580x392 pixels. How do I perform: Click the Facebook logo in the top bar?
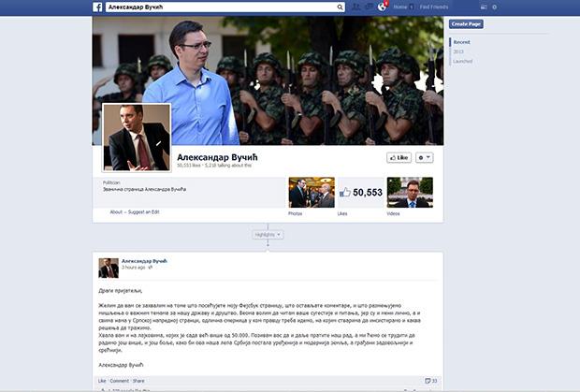click(97, 7)
